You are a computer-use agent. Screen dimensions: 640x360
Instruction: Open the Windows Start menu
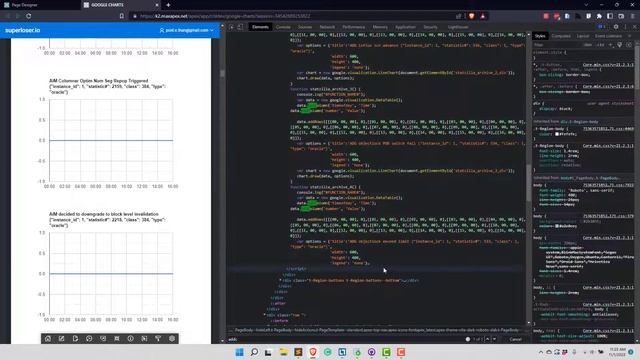coord(240,352)
